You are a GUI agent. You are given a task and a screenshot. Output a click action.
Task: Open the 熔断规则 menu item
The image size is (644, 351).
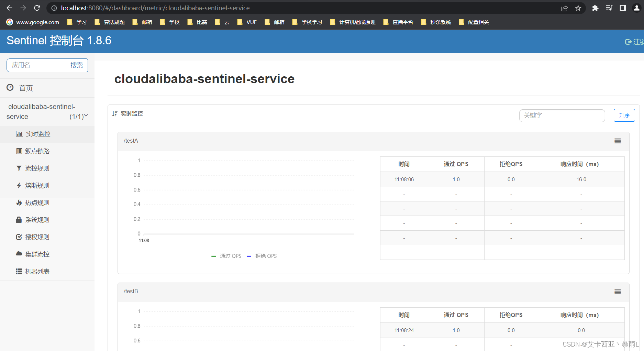pyautogui.click(x=47, y=186)
